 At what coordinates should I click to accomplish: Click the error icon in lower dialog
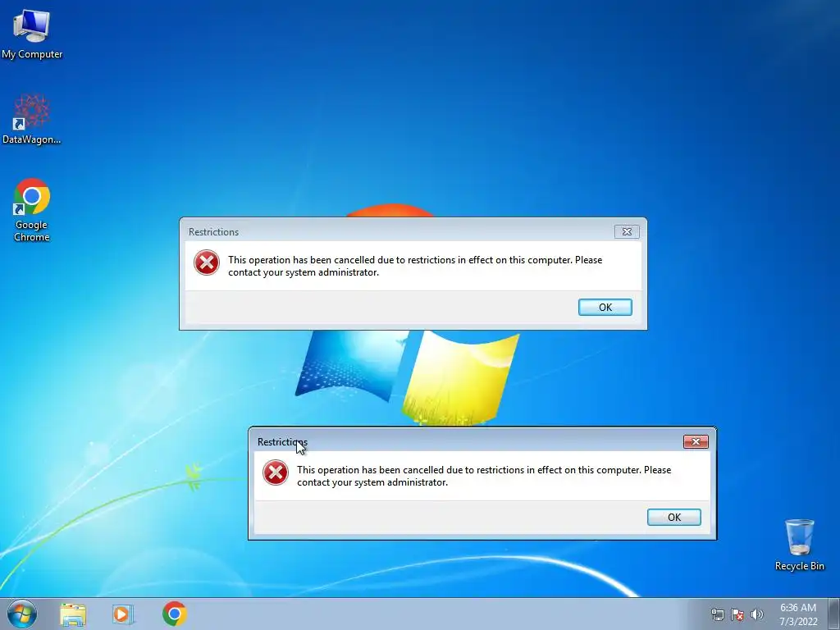pos(276,472)
